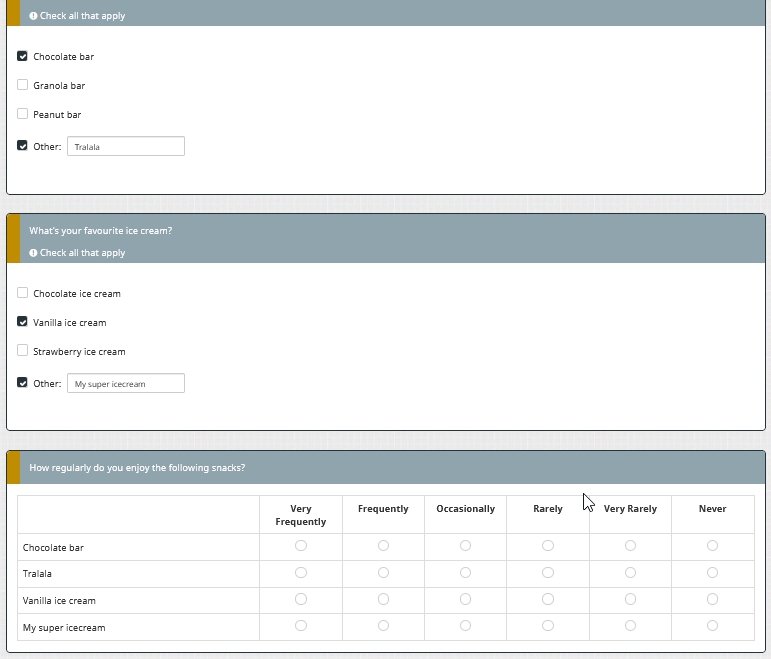Select Frequently for Tralala row
The image size is (771, 659).
(383, 573)
